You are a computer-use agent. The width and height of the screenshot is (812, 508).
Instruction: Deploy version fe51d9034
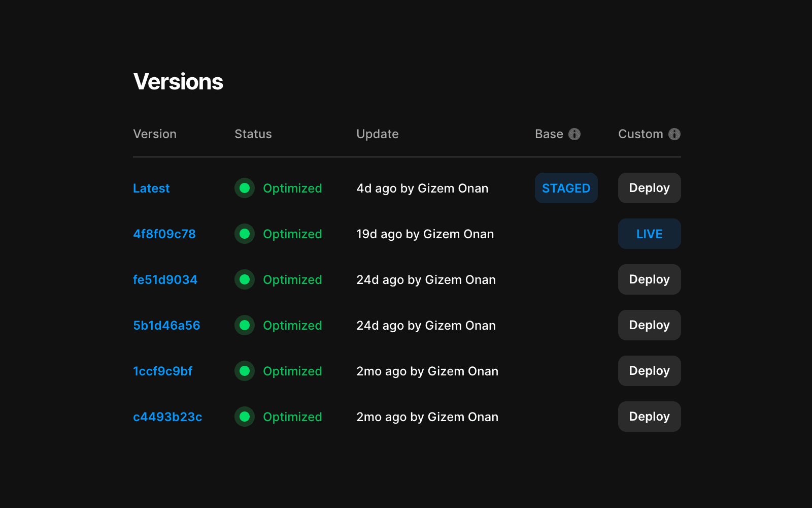649,279
